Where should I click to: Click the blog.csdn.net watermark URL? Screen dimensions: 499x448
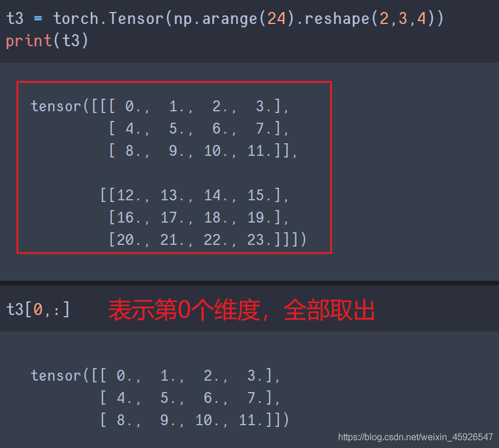tap(415, 437)
